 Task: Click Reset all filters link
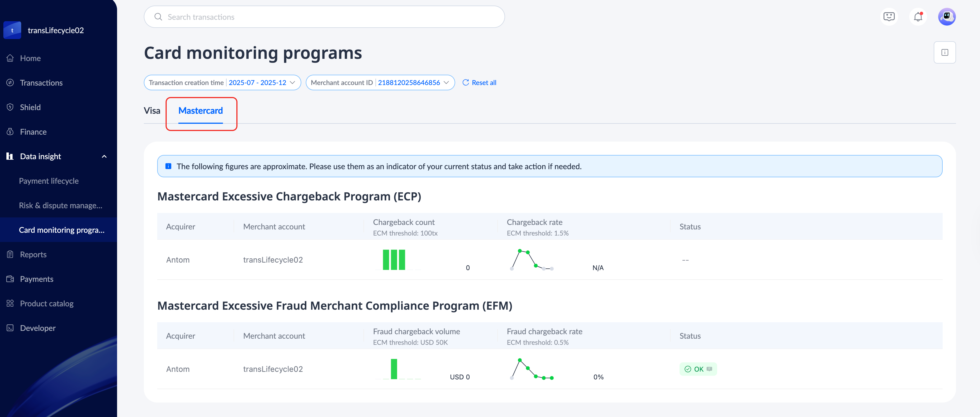click(479, 83)
